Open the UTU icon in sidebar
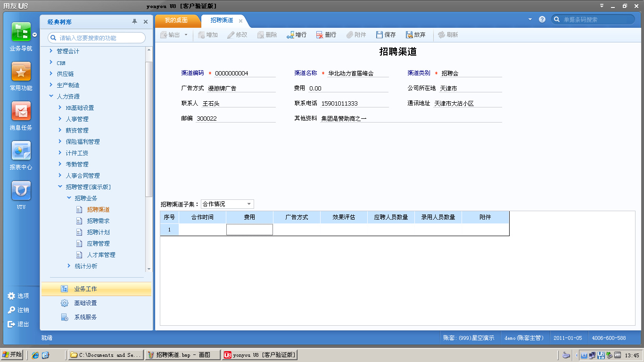Image resolution: width=644 pixels, height=362 pixels. 21,190
